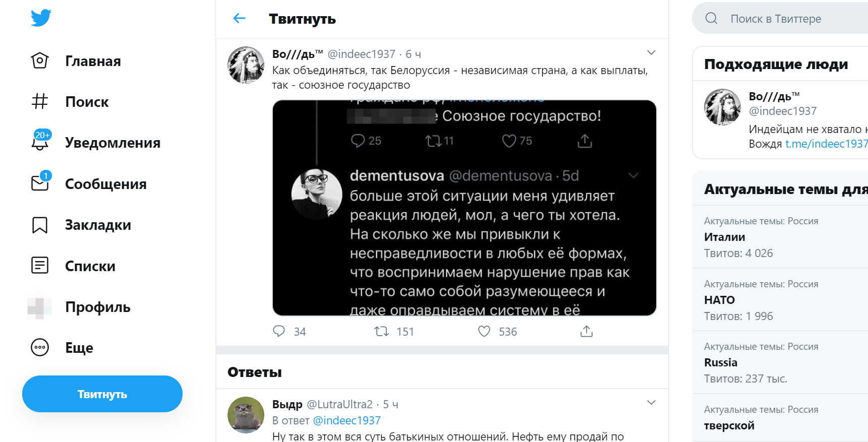This screenshot has width=868, height=442.
Task: Like the tweet with 536 likes
Action: [484, 331]
